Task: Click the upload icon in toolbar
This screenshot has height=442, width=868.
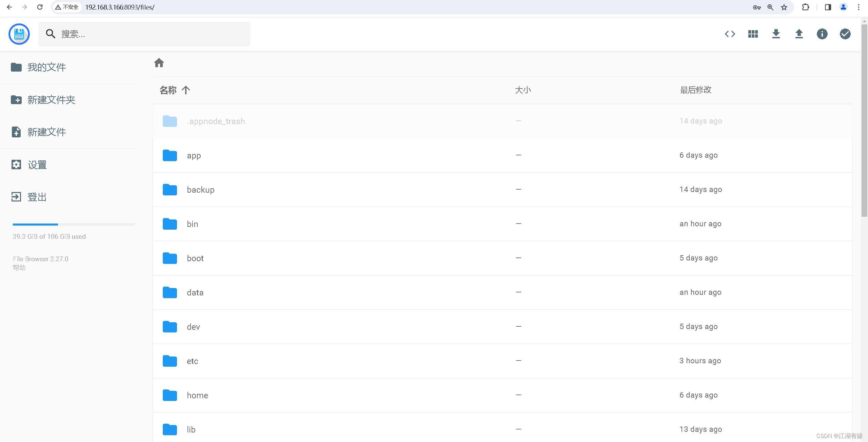Action: click(799, 34)
